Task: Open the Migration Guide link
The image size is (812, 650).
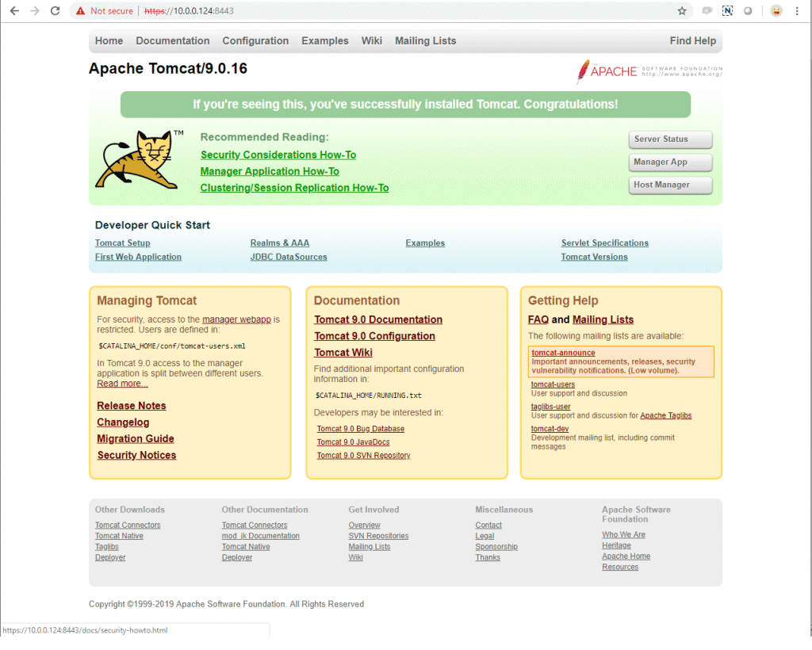Action: [x=135, y=439]
